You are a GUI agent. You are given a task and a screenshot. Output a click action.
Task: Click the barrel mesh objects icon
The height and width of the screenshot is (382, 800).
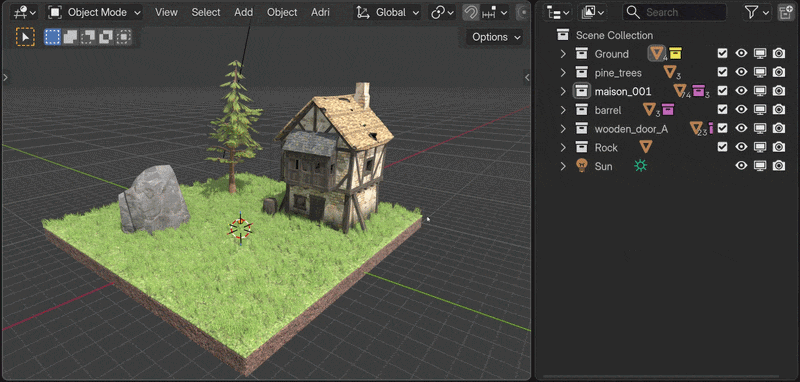[649, 109]
